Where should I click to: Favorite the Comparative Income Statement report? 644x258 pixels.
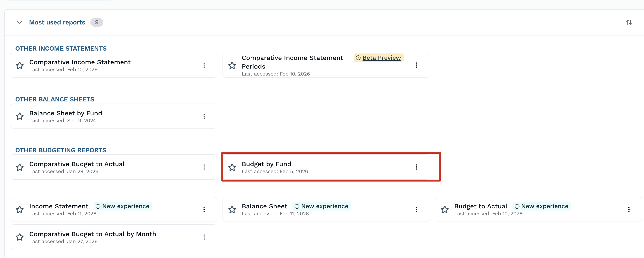pos(20,65)
